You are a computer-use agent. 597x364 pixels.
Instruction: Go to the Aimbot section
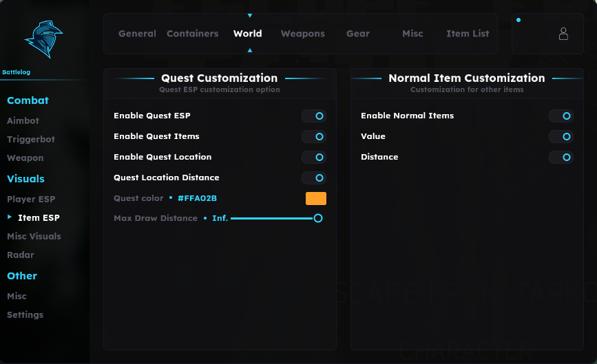pyautogui.click(x=23, y=121)
